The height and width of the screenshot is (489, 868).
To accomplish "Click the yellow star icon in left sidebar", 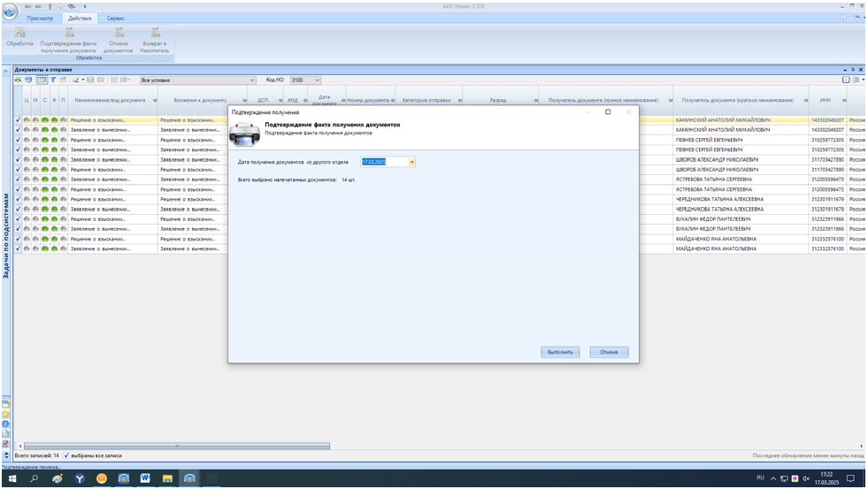I will click(5, 413).
